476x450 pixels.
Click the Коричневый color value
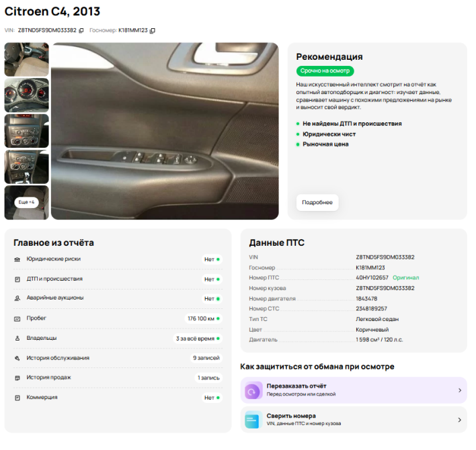click(x=372, y=330)
